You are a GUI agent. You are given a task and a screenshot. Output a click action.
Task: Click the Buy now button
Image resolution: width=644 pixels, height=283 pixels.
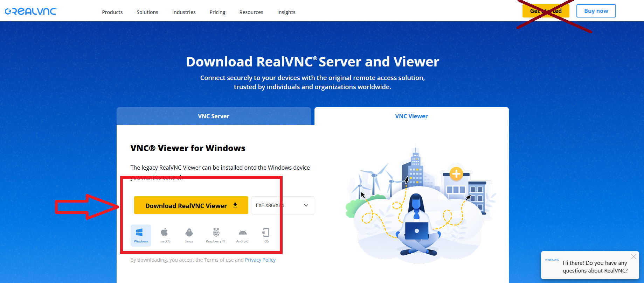(x=596, y=11)
